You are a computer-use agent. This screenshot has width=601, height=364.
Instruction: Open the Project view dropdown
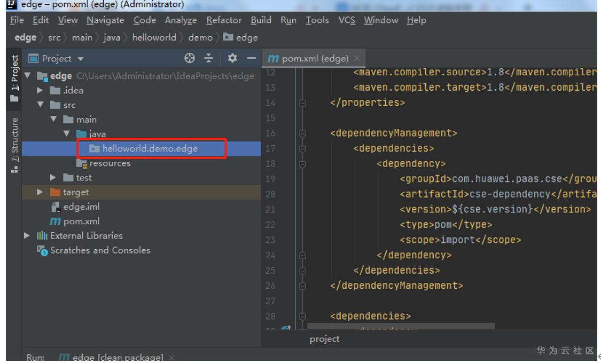pyautogui.click(x=81, y=59)
